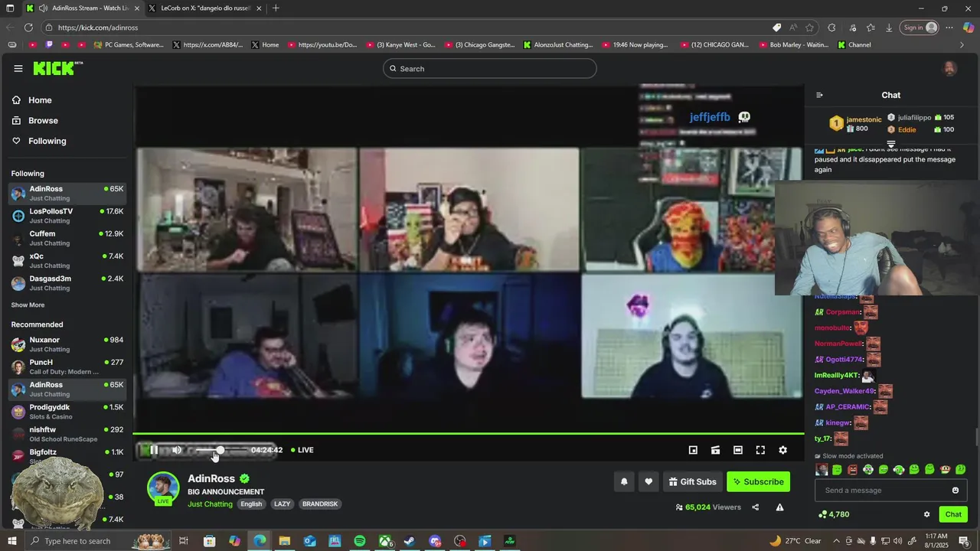Expand gift leaderboard under top gifters
The width and height of the screenshot is (980, 551).
(x=891, y=144)
